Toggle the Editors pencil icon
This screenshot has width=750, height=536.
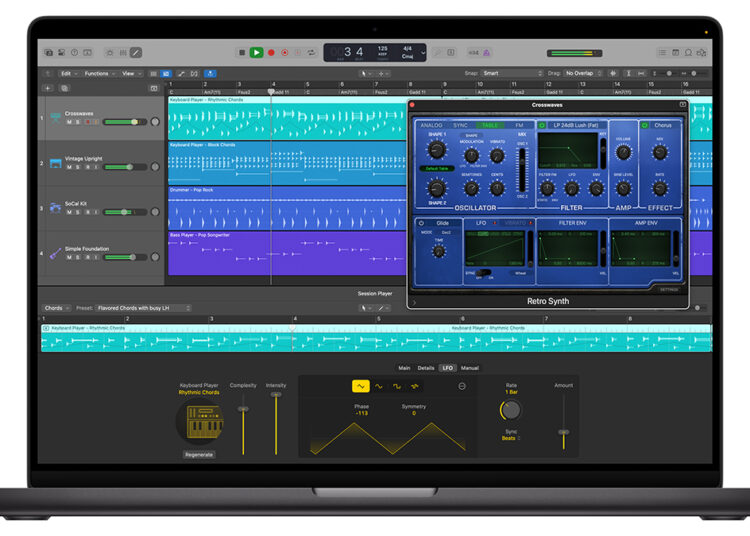(136, 53)
